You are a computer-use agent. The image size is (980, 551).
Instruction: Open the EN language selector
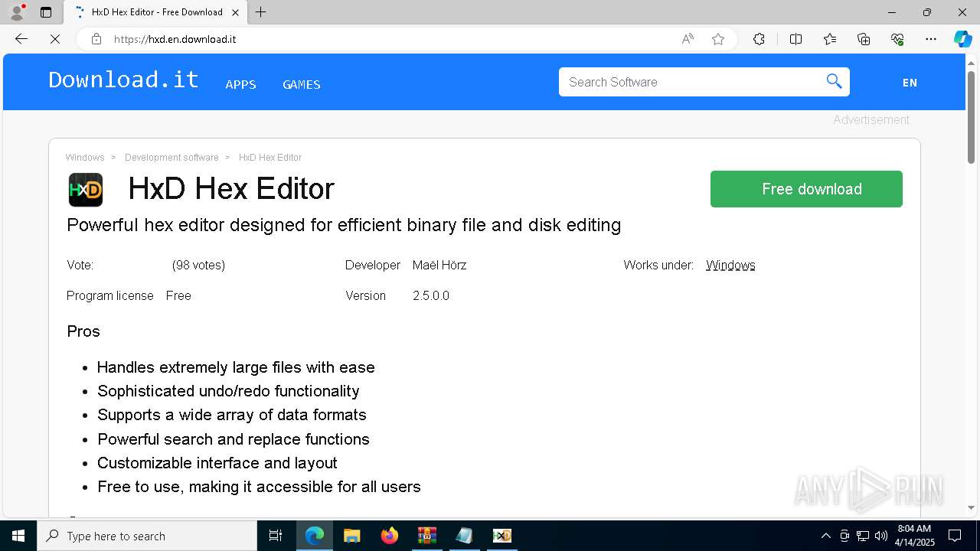(x=910, y=83)
